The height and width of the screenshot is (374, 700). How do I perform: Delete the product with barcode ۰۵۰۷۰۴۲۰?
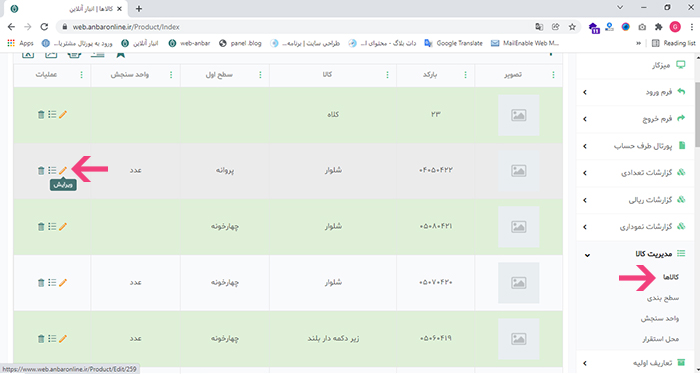(41, 283)
